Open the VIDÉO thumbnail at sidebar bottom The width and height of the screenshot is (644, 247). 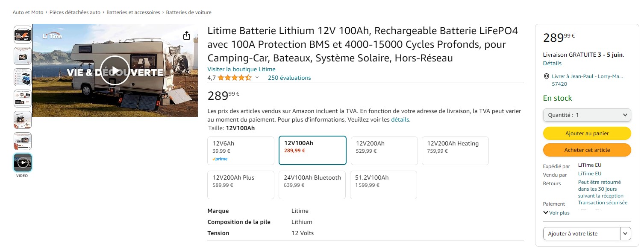click(x=22, y=163)
